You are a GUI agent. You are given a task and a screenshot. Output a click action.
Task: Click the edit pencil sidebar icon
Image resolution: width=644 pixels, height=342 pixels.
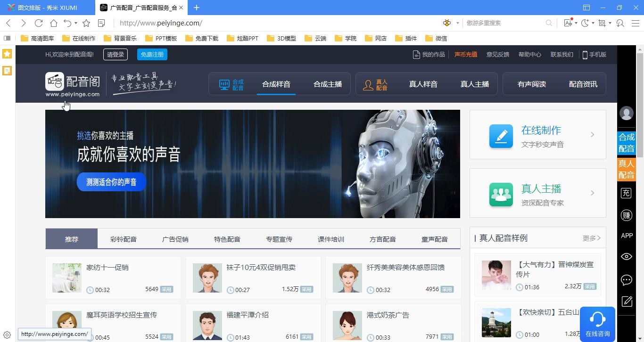(x=626, y=301)
